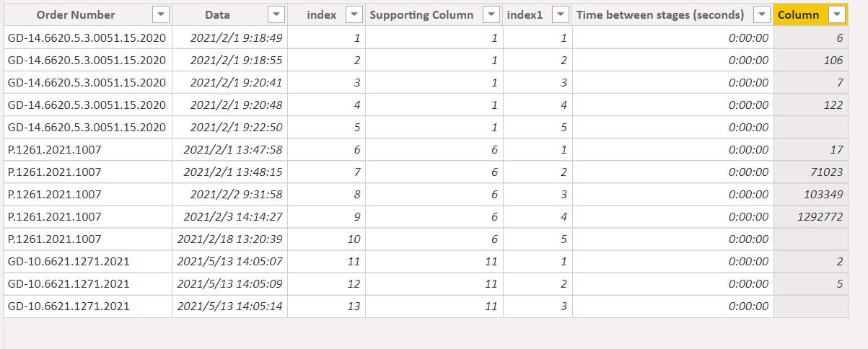Image resolution: width=868 pixels, height=349 pixels.
Task: Select the index1 column header
Action: tap(525, 15)
